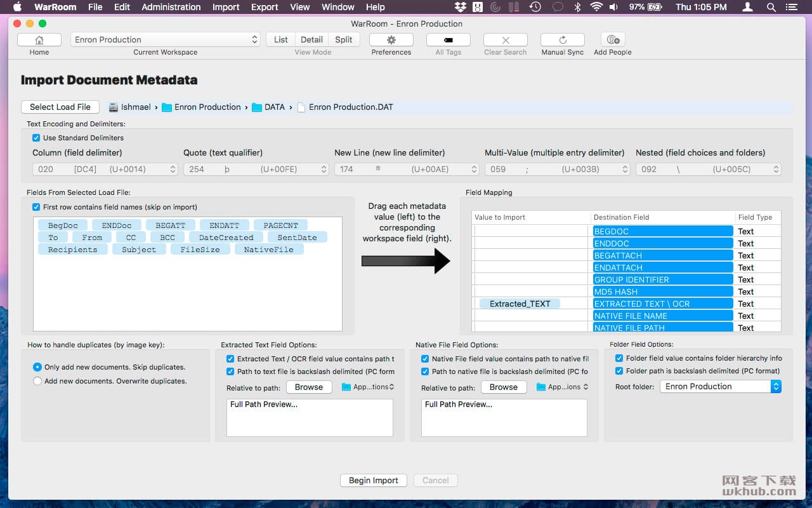
Task: Select Only add new documents, skip duplicates
Action: (x=37, y=367)
